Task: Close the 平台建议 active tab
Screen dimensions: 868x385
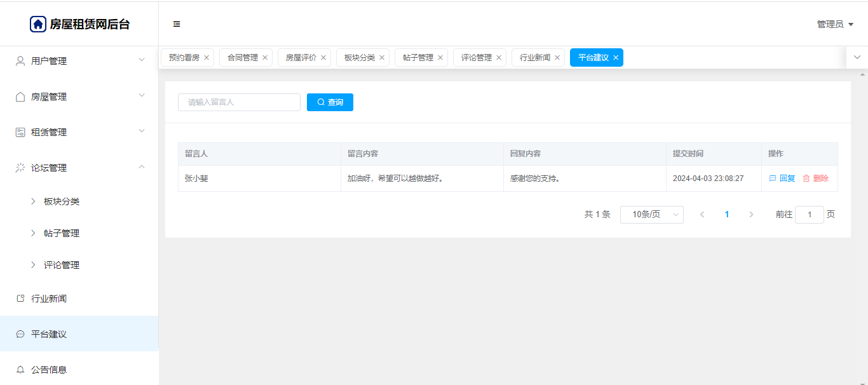Action: pos(616,58)
